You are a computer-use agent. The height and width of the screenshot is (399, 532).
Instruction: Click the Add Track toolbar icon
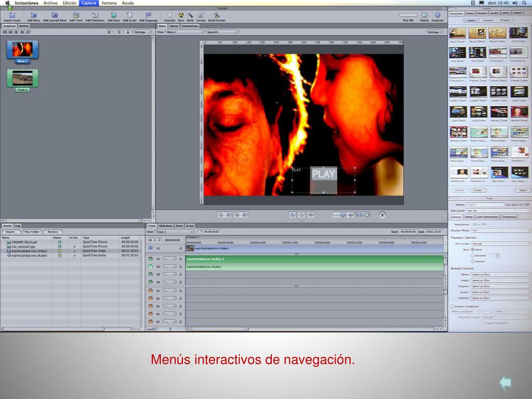coord(76,15)
